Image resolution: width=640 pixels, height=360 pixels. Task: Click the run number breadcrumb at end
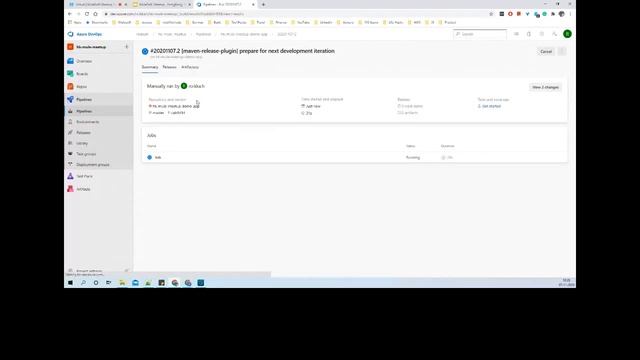point(287,34)
